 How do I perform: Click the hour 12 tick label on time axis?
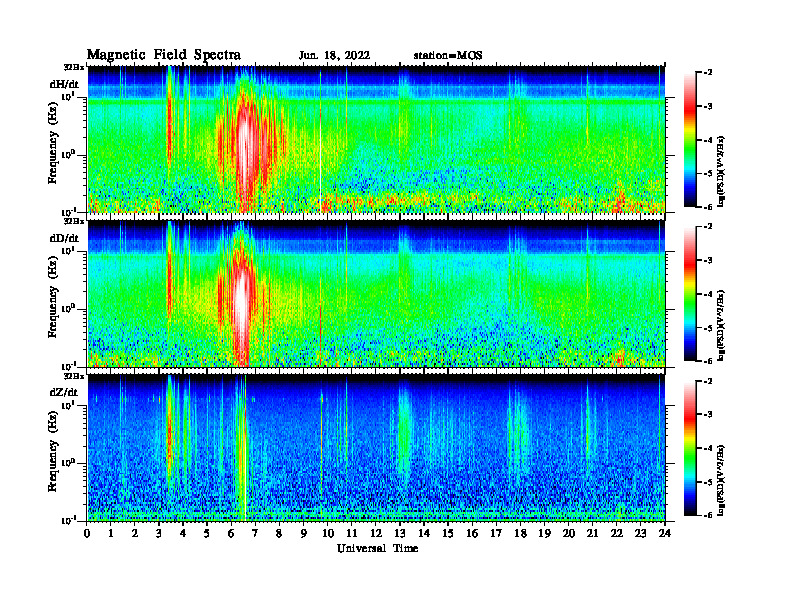[376, 534]
